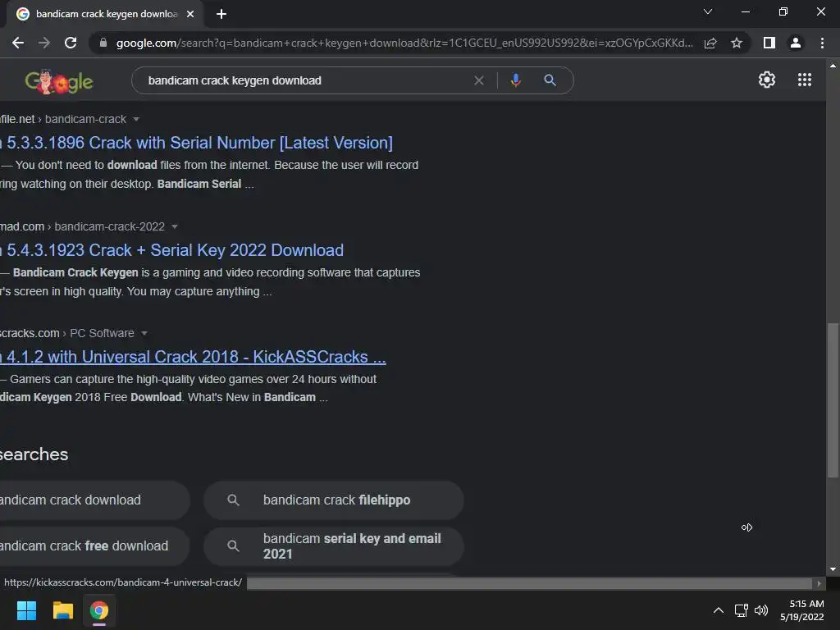Click the vertical scrollbar thumb
Viewport: 840px width, 630px height.
point(833,399)
